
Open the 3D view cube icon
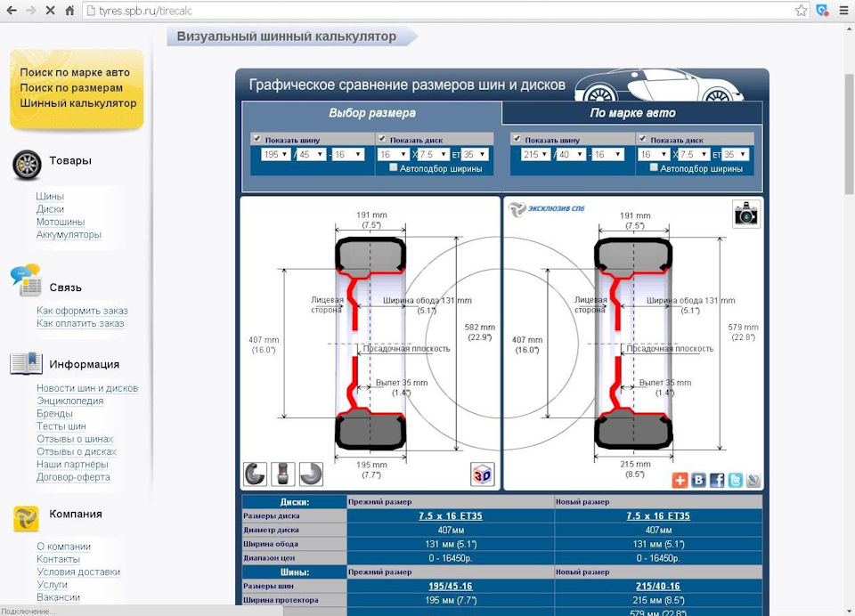483,474
